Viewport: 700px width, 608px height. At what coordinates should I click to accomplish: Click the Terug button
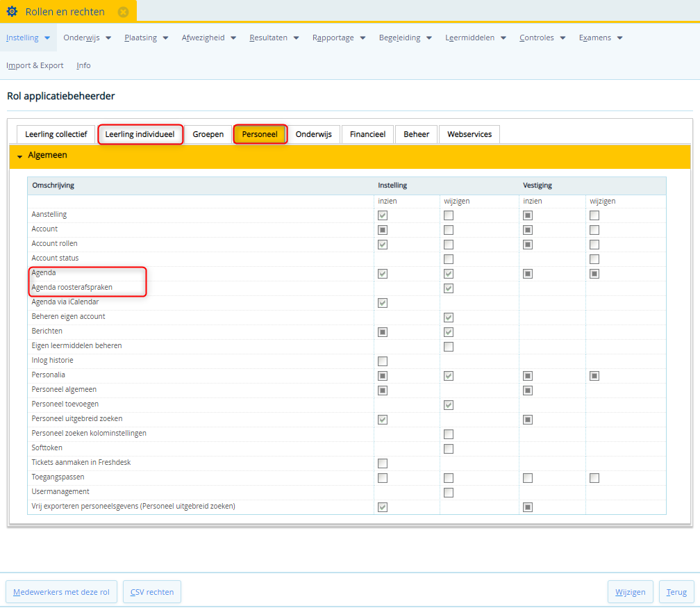[x=676, y=592]
